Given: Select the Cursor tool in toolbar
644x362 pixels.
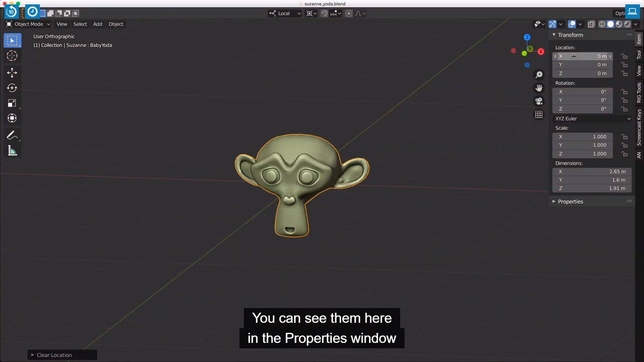Looking at the screenshot, I should (x=12, y=56).
